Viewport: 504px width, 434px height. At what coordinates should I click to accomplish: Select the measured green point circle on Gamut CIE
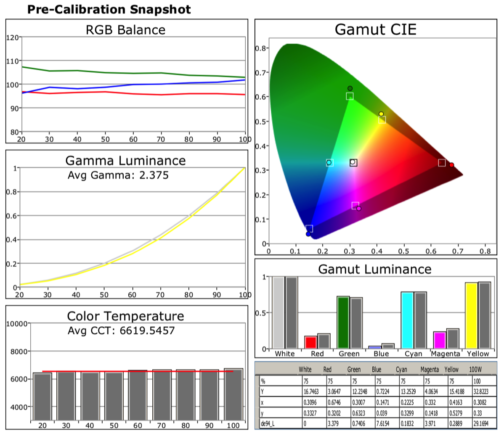coord(350,88)
